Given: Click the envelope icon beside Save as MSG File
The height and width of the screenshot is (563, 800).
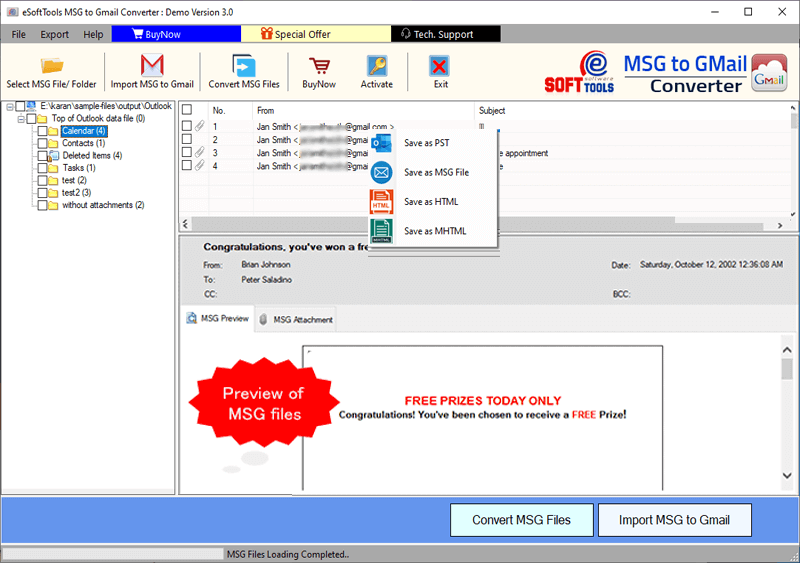Looking at the screenshot, I should click(382, 173).
